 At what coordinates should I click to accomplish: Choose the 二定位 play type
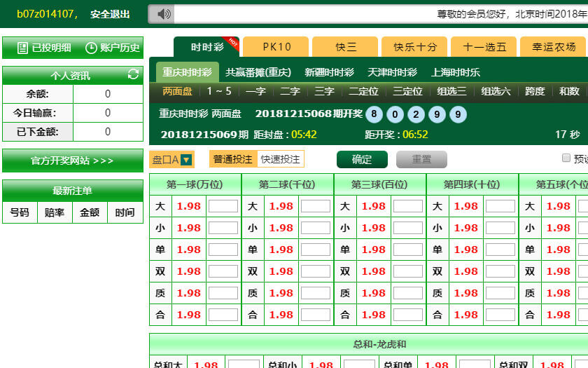(363, 91)
